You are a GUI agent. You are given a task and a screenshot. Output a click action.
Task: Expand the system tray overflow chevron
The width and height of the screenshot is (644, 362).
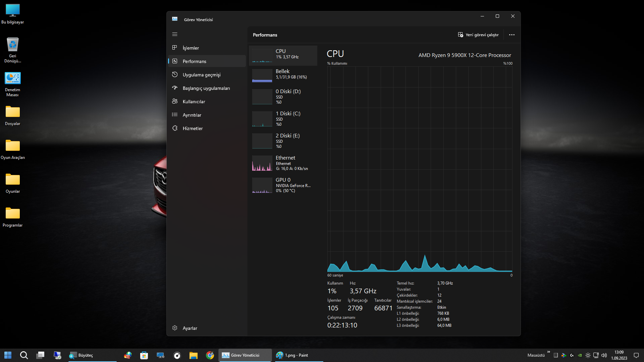pos(548,352)
